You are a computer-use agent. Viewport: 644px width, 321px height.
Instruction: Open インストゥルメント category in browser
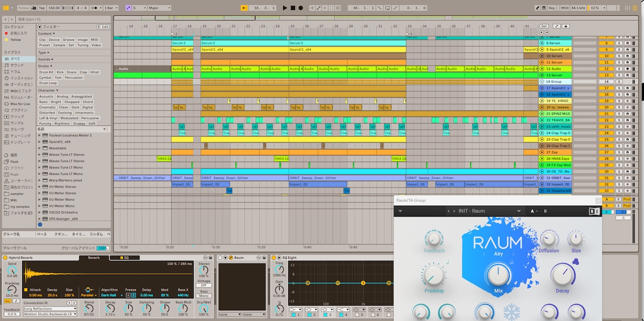19,78
